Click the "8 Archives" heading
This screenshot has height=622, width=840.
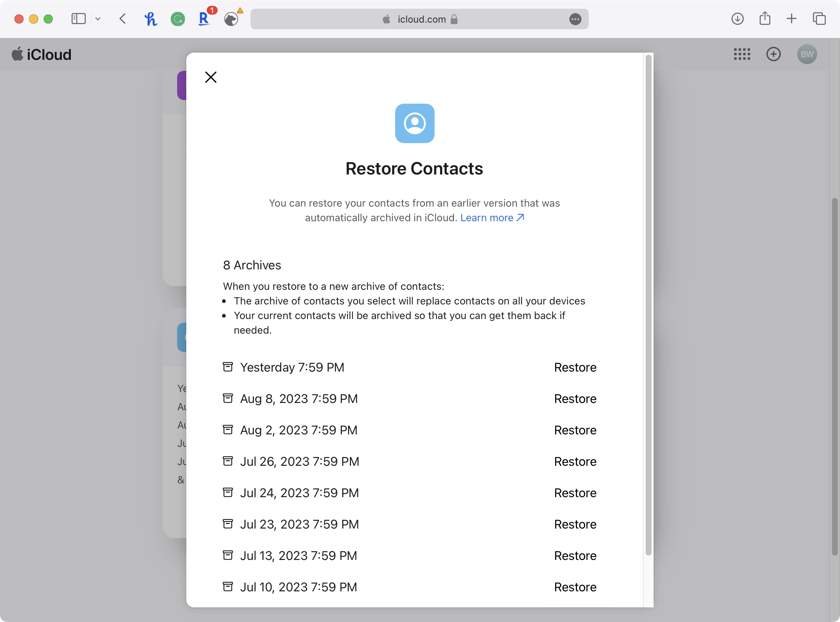point(252,265)
